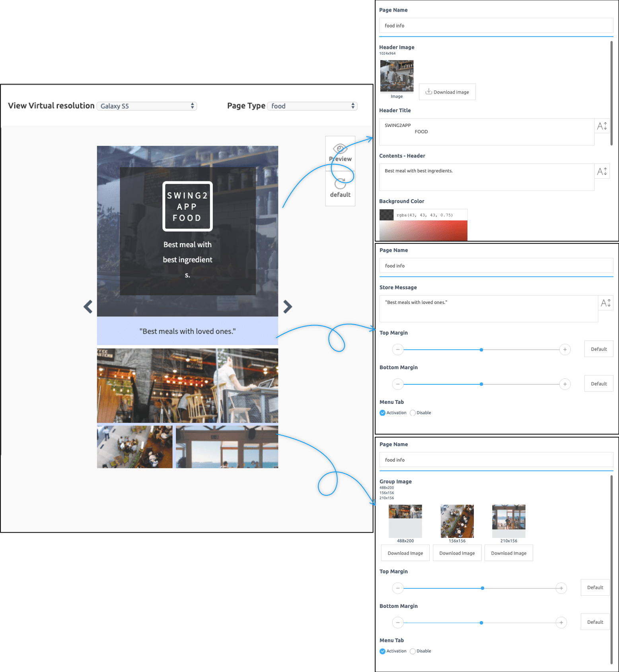Click the Preview eye icon
Screen dimensions: 619x672
(340, 150)
